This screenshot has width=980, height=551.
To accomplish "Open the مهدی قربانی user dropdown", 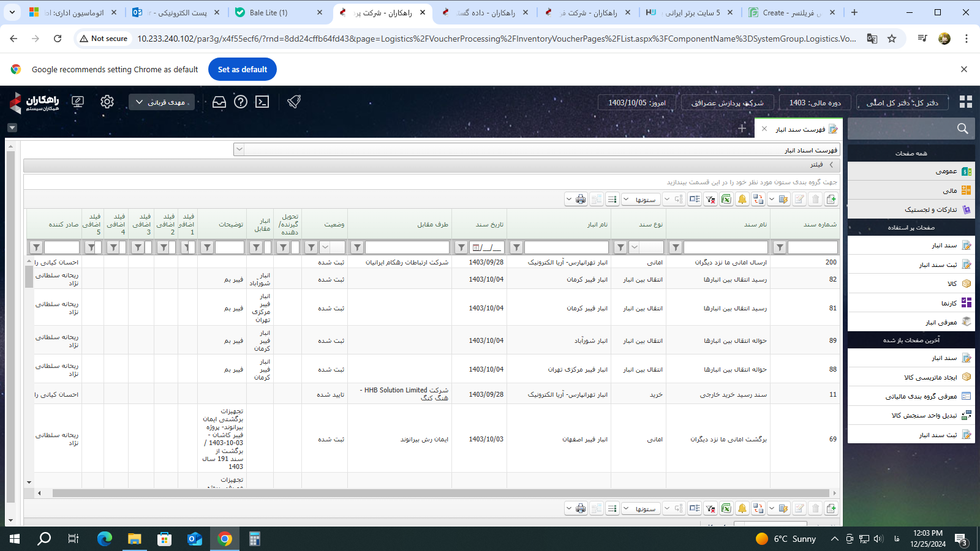I will coord(162,102).
